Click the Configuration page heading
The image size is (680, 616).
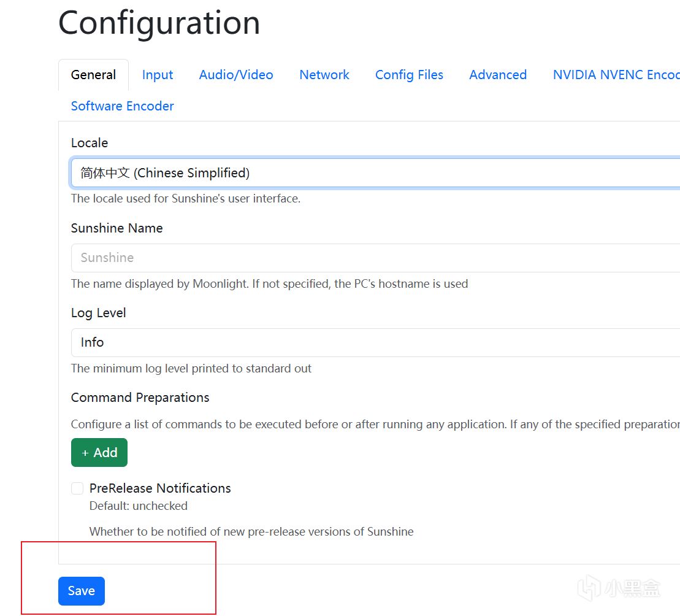click(159, 23)
